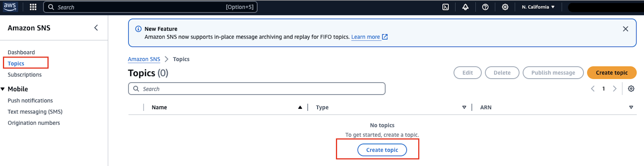Click Amazon SNS breadcrumb link
644x166 pixels.
144,59
